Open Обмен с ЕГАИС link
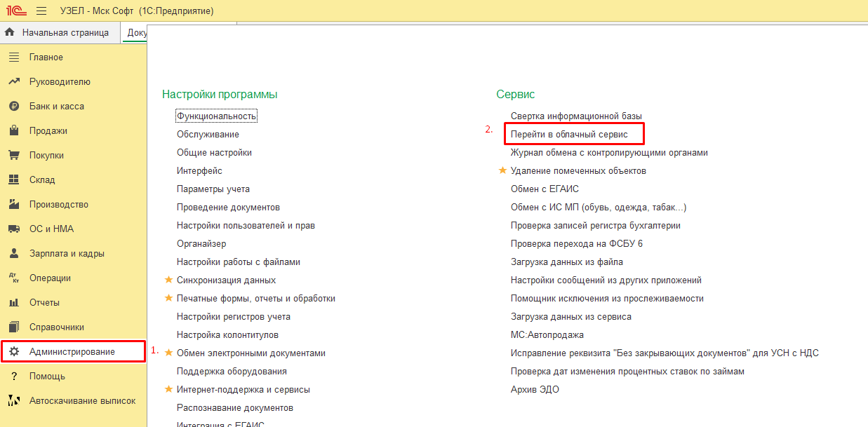This screenshot has width=868, height=427. tap(545, 189)
